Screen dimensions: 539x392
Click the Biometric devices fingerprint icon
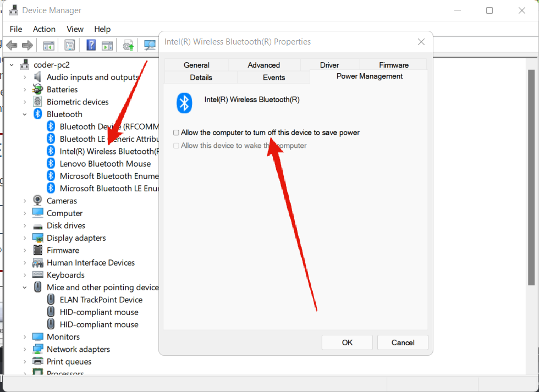(37, 102)
